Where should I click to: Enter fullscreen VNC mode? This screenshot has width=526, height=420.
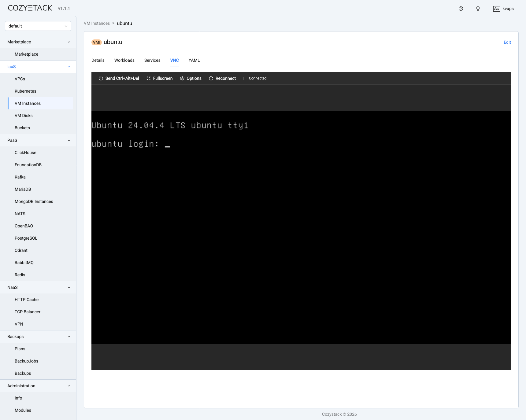point(159,78)
